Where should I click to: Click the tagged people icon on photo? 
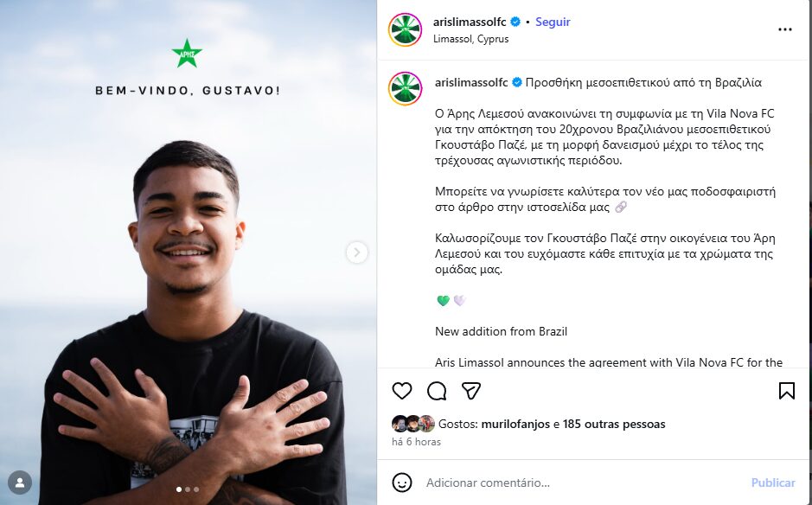tap(19, 482)
